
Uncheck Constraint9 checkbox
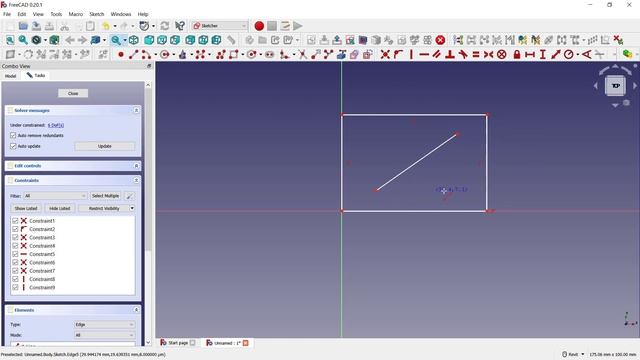click(15, 287)
